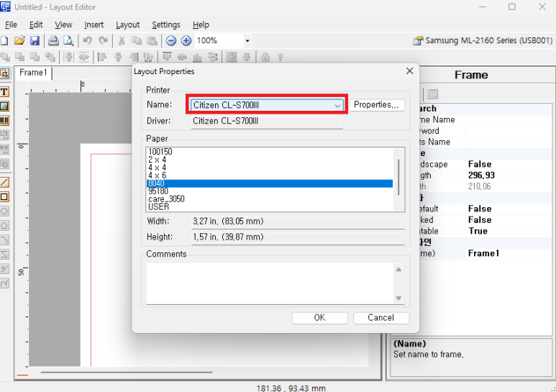Click Comments box scroll down arrow
556x392 pixels.
click(398, 298)
